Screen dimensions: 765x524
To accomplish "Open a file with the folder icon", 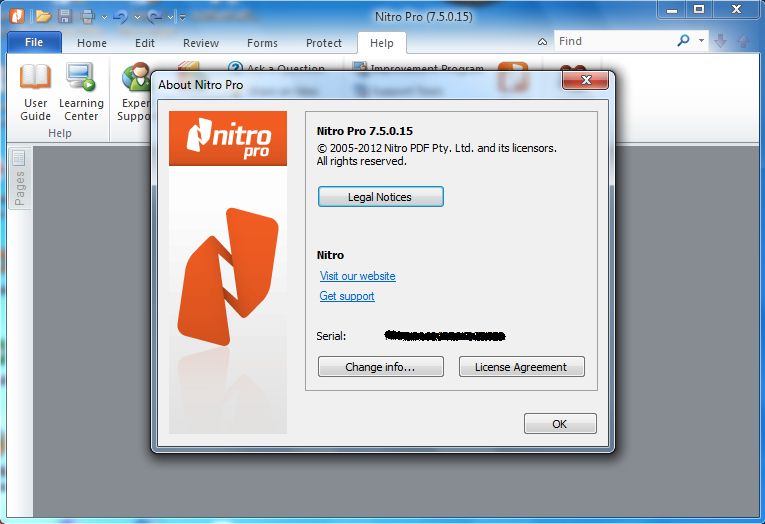I will point(43,17).
